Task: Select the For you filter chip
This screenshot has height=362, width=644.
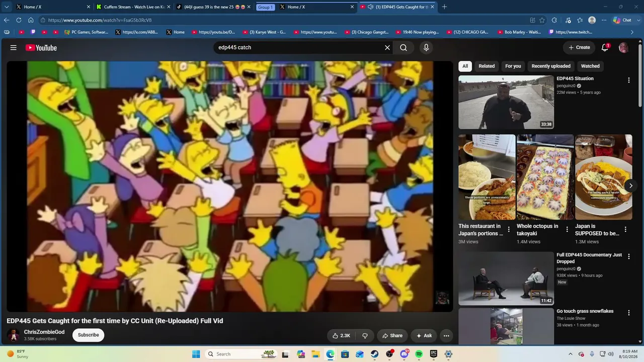Action: (x=513, y=66)
